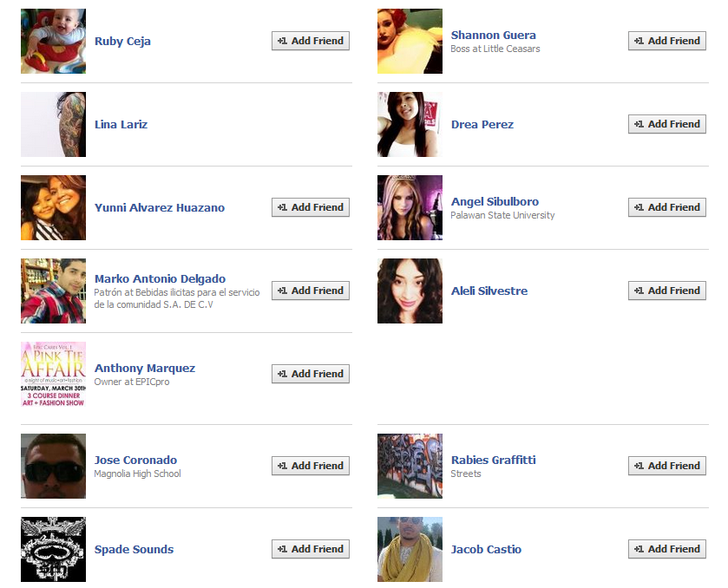The height and width of the screenshot is (588, 728).
Task: Add Rabies Graffitti as a friend
Action: pos(666,466)
